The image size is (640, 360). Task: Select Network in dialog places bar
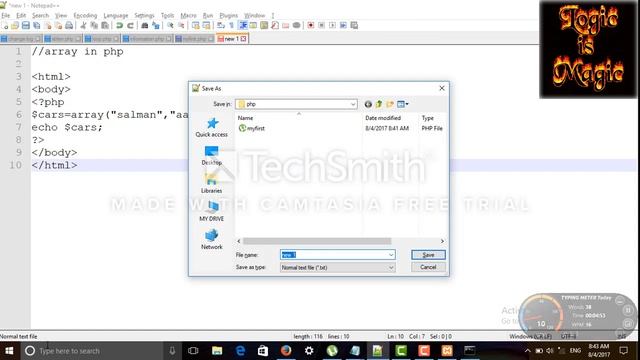[x=211, y=240]
